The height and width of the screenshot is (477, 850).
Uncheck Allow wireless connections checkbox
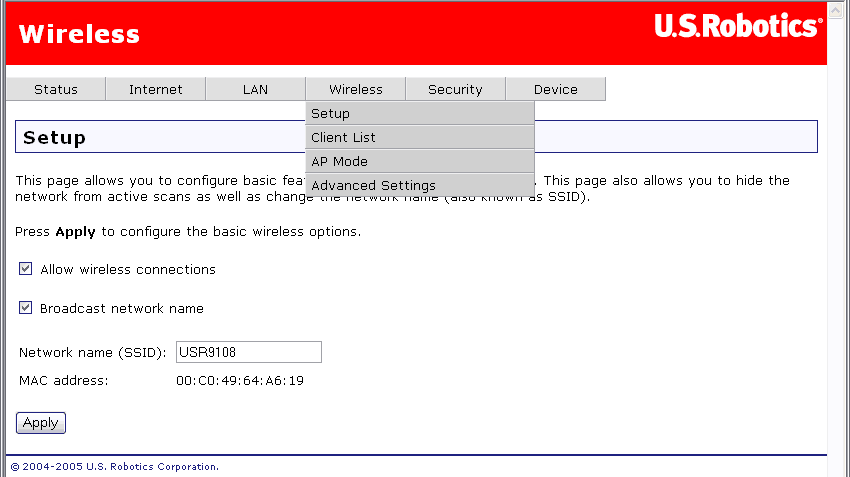(x=25, y=269)
